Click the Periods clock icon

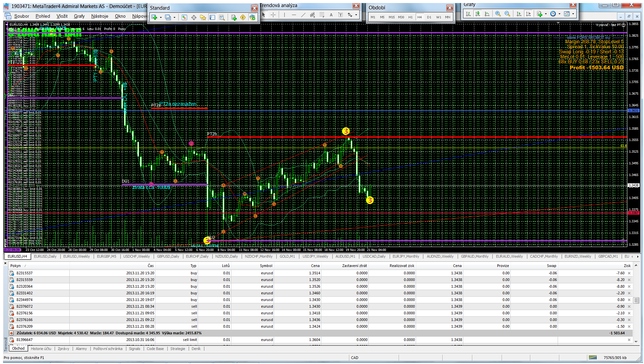[553, 14]
